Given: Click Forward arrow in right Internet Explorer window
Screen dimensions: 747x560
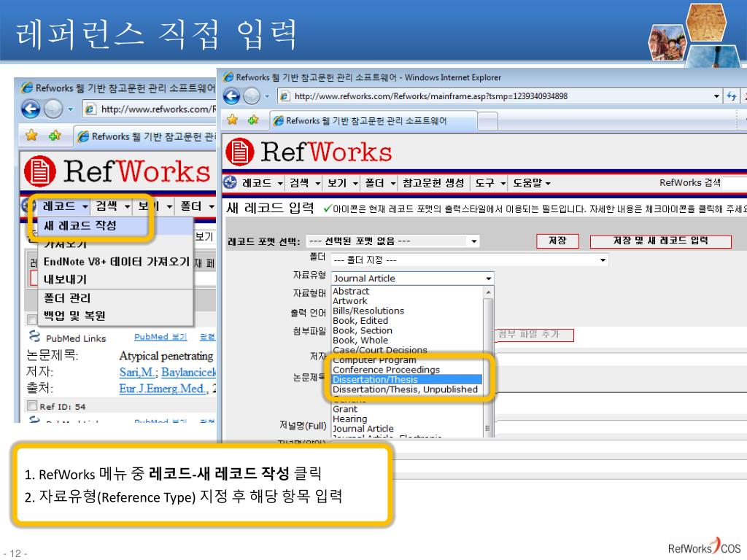Looking at the screenshot, I should [252, 96].
